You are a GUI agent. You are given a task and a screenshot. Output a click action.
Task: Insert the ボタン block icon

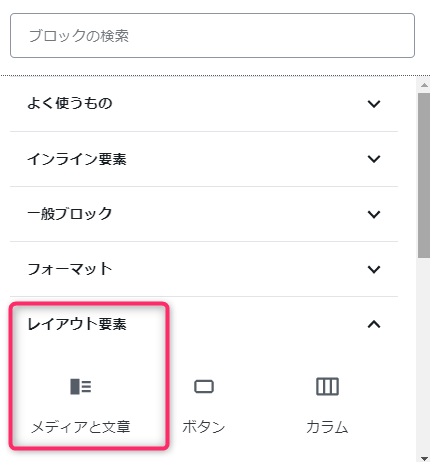[x=204, y=387]
